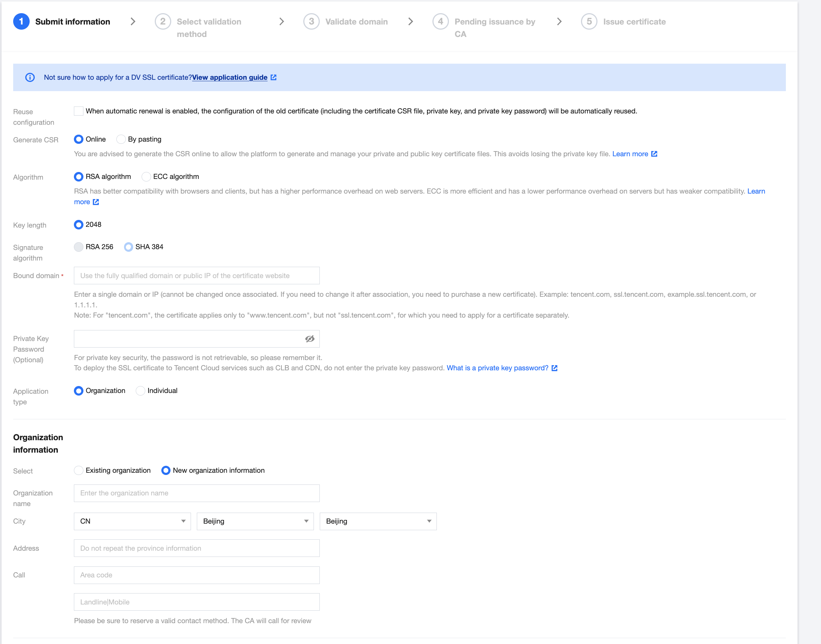Click the Bound domain input field
This screenshot has height=644, width=821.
(x=196, y=276)
